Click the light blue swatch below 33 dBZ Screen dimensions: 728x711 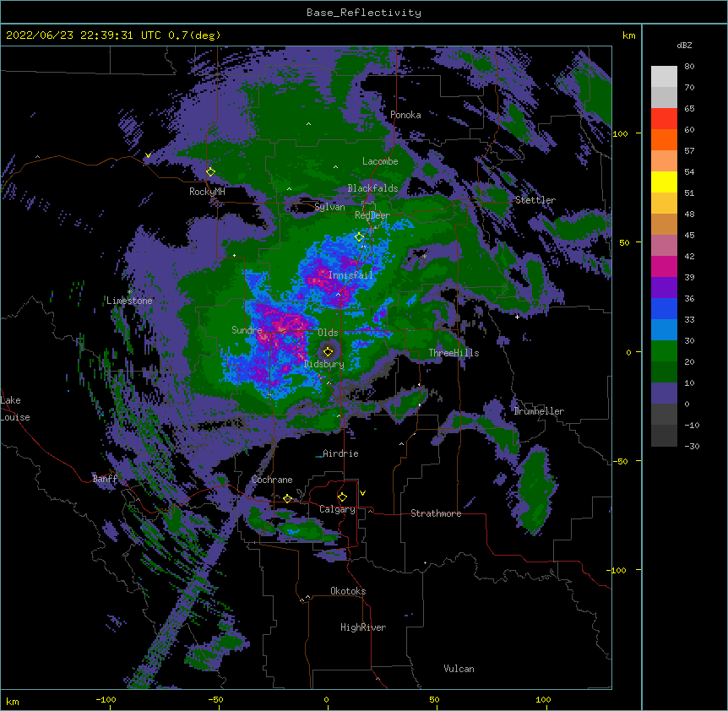[664, 330]
